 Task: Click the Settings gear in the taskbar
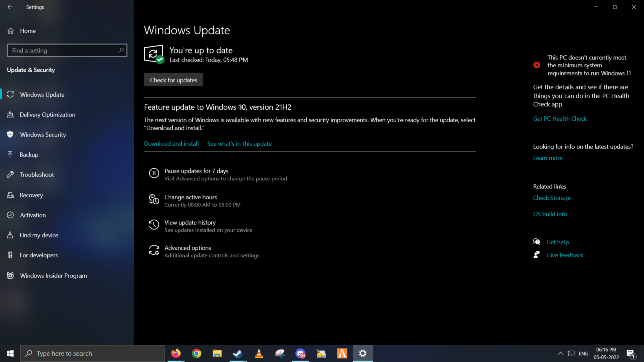click(363, 353)
